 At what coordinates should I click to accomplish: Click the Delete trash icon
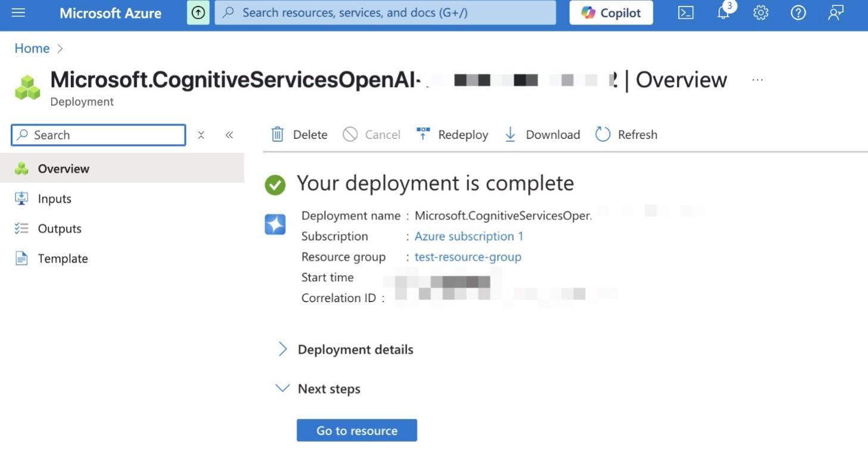277,134
